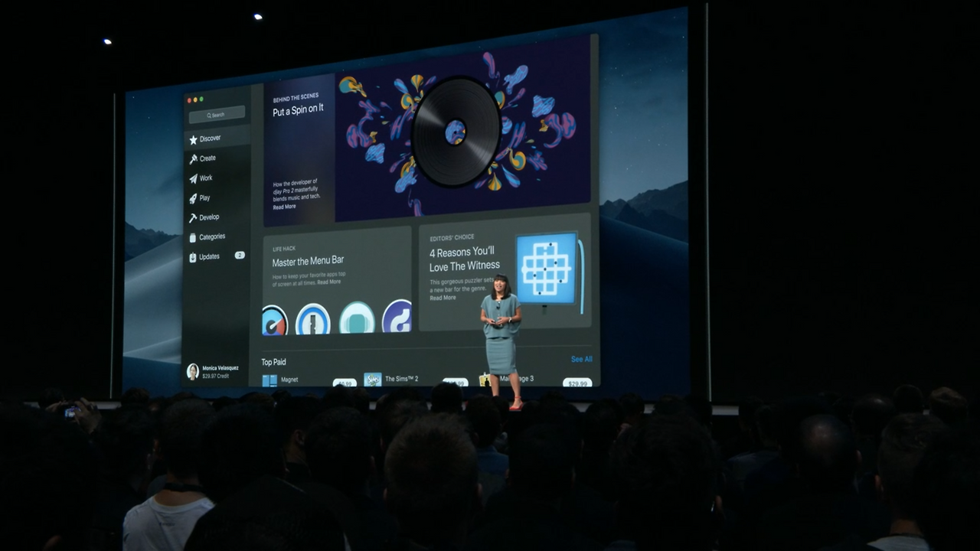Open Develop via the hammer icon

193,218
